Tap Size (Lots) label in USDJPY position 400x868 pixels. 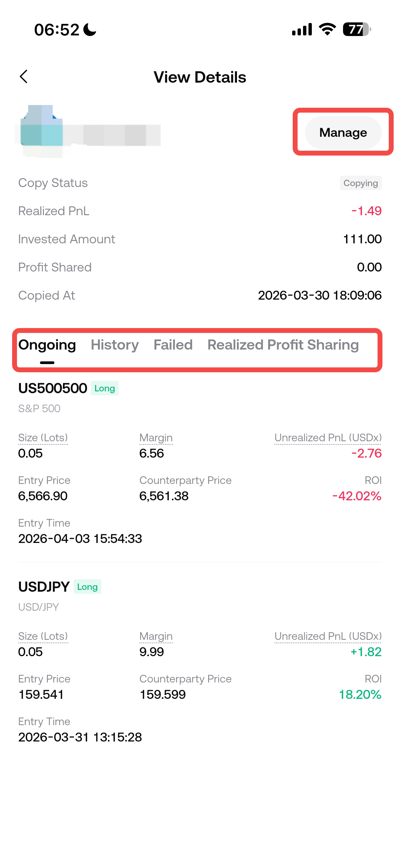coord(43,636)
